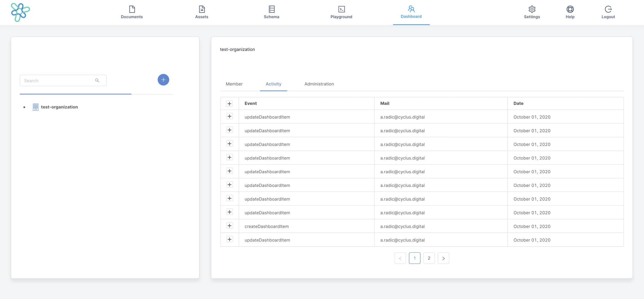This screenshot has height=299, width=644.
Task: Select the Activity tab
Action: (273, 84)
